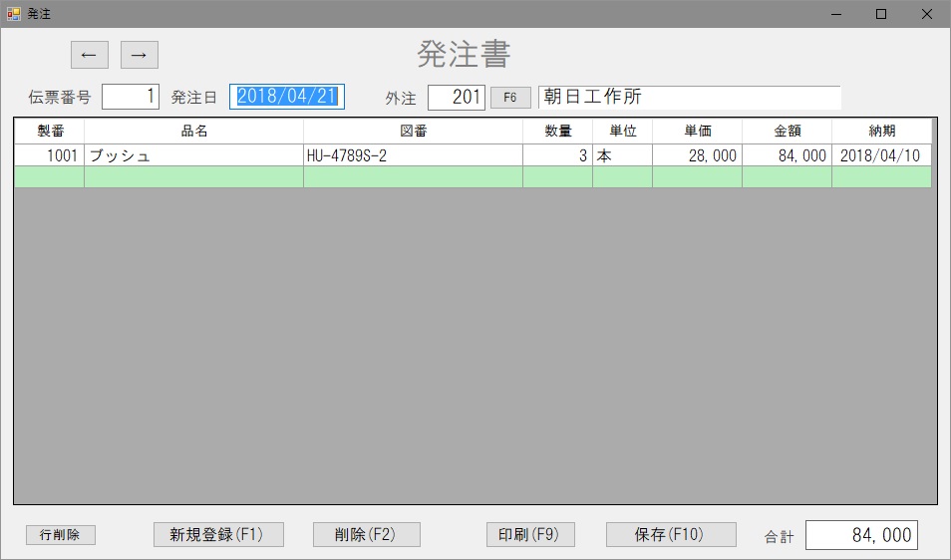
Task: Click the left arrow previous record button
Action: (89, 55)
